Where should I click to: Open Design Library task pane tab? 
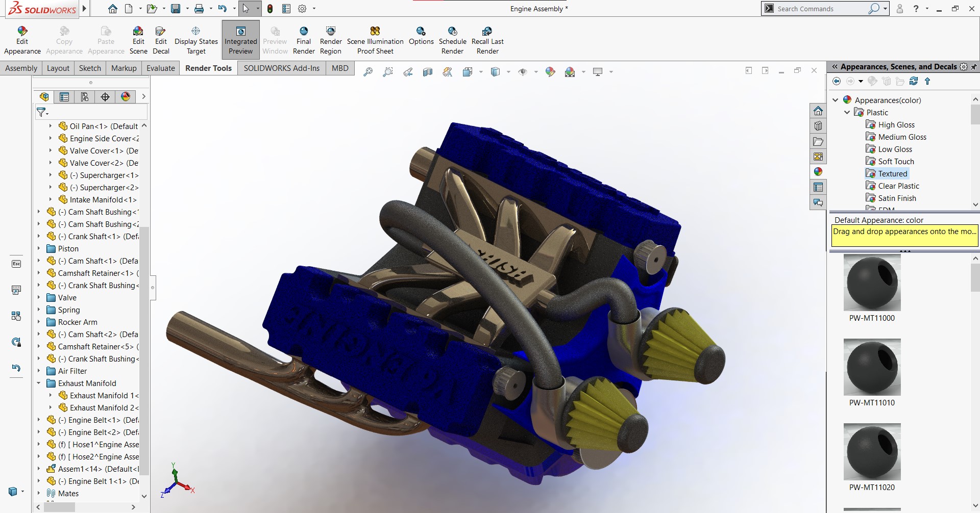pyautogui.click(x=818, y=126)
